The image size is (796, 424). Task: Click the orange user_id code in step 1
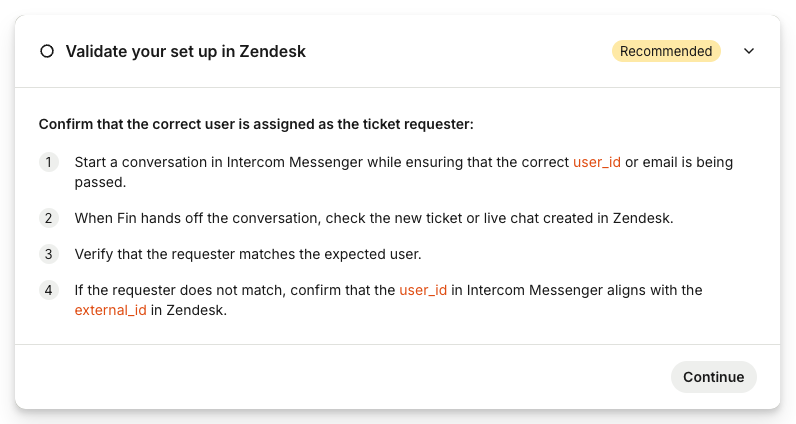tap(597, 162)
